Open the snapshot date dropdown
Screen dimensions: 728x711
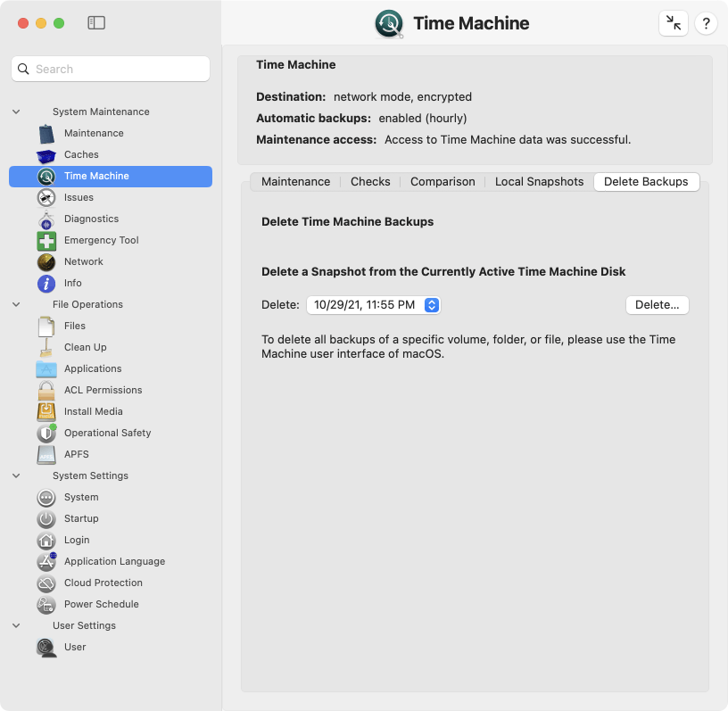373,305
